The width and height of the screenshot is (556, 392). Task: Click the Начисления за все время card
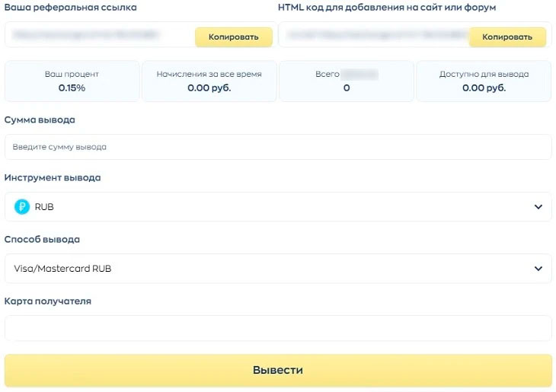(209, 81)
